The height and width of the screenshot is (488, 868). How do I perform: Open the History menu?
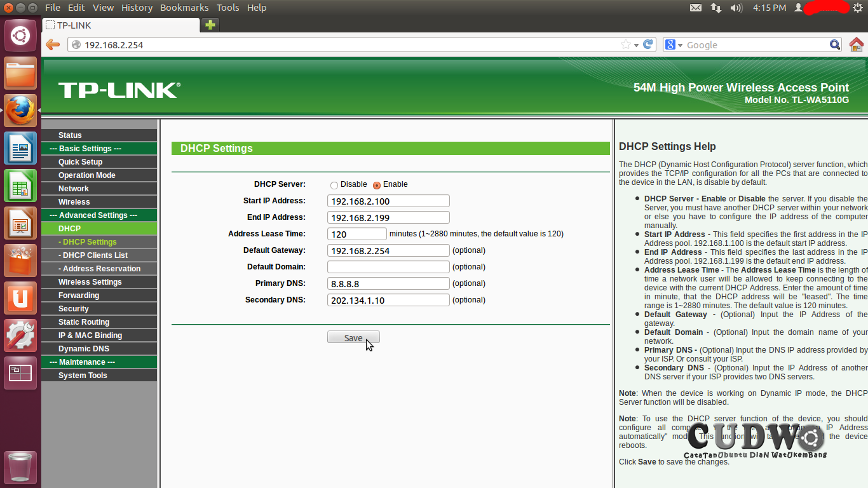pyautogui.click(x=137, y=8)
